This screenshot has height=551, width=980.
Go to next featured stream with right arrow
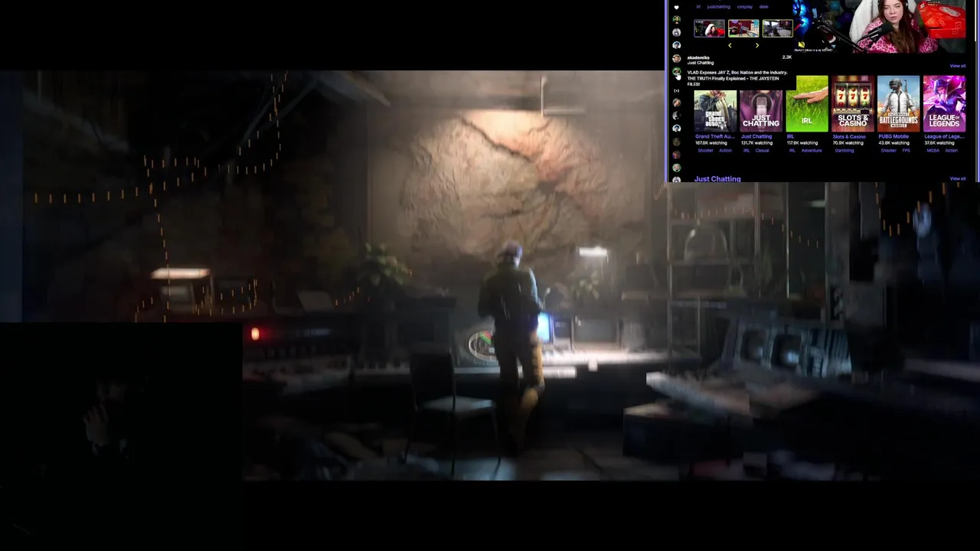click(757, 45)
